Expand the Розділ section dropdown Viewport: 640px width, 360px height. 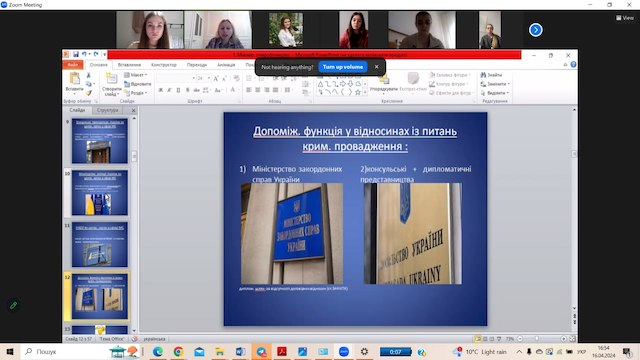(x=136, y=93)
